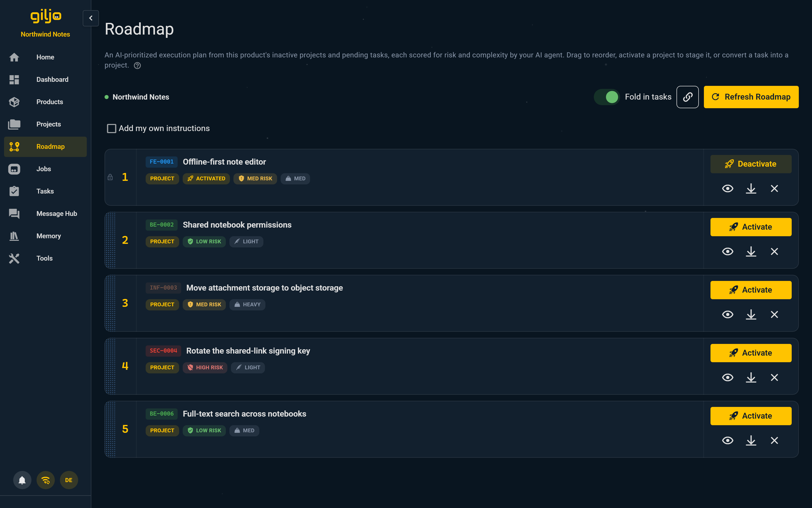The image size is (812, 508).
Task: Click Full-text search across notebooks title
Action: coord(244,414)
